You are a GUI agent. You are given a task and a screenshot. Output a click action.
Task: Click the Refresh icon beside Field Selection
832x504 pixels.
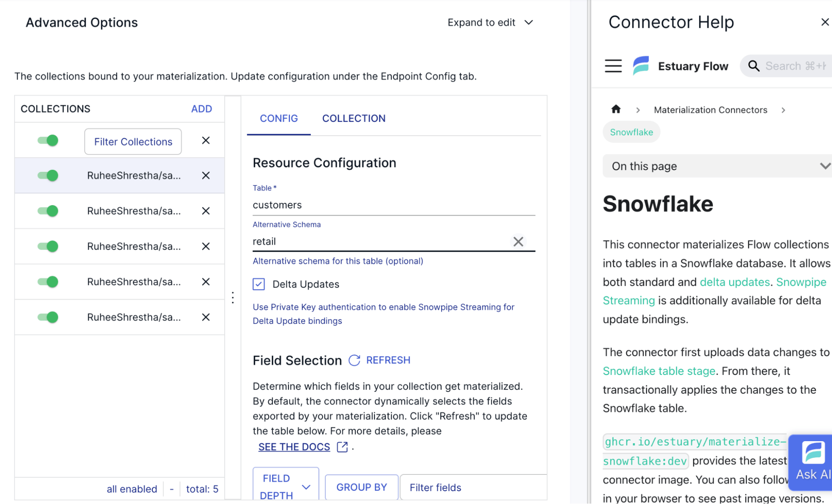coord(354,360)
